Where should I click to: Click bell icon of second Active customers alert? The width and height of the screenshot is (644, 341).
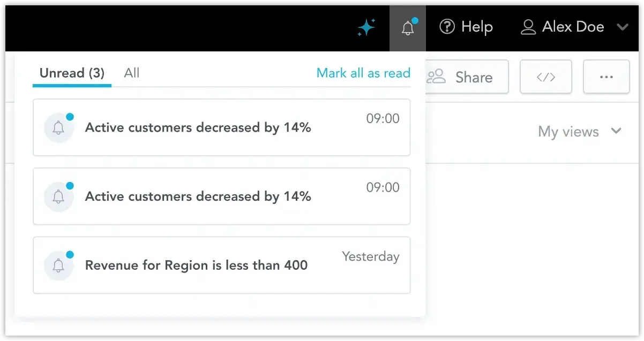tap(58, 196)
